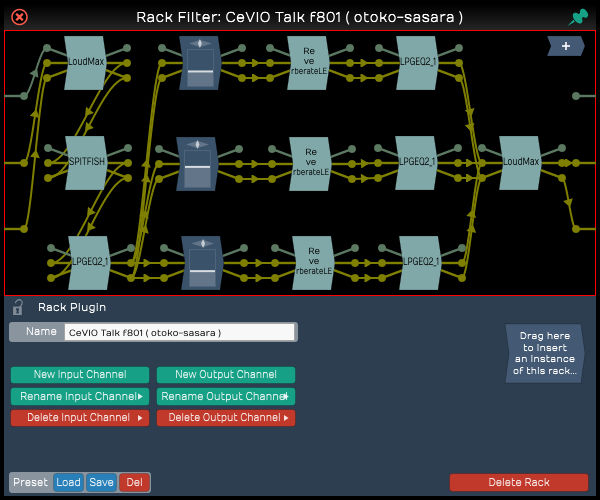Select the bottom-left LPGEQ2_1 plugin node
The image size is (600, 500).
tap(89, 262)
